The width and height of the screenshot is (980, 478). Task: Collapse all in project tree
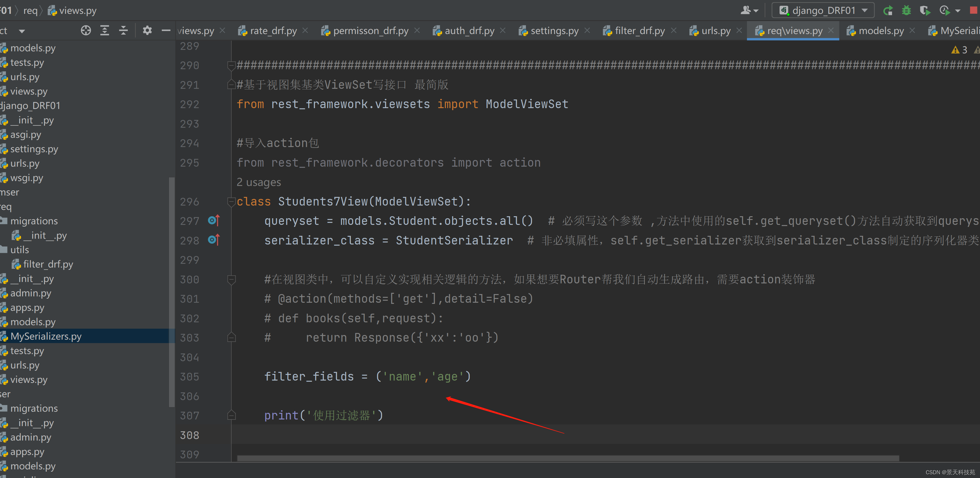pyautogui.click(x=123, y=31)
